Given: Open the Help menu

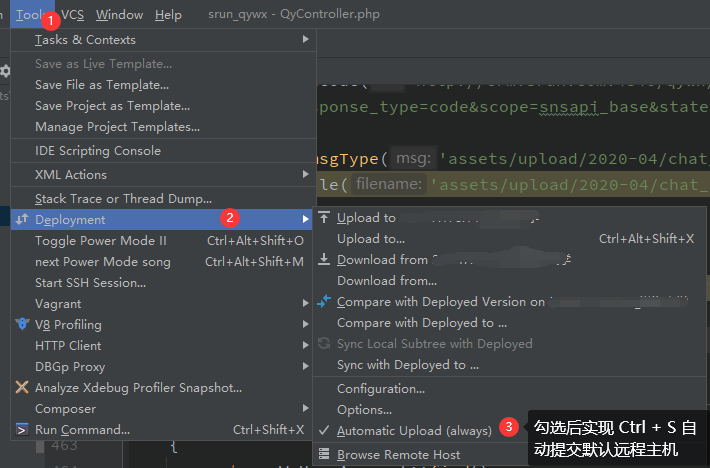Looking at the screenshot, I should pos(168,14).
